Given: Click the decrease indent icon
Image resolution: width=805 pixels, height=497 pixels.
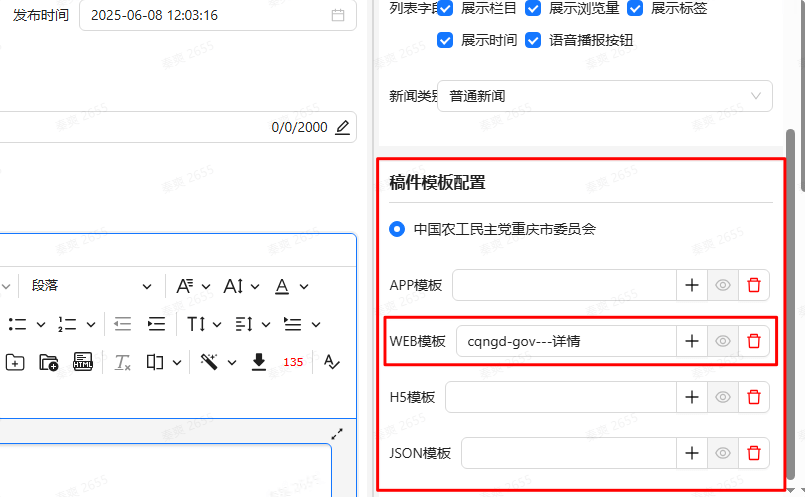Looking at the screenshot, I should (x=122, y=324).
